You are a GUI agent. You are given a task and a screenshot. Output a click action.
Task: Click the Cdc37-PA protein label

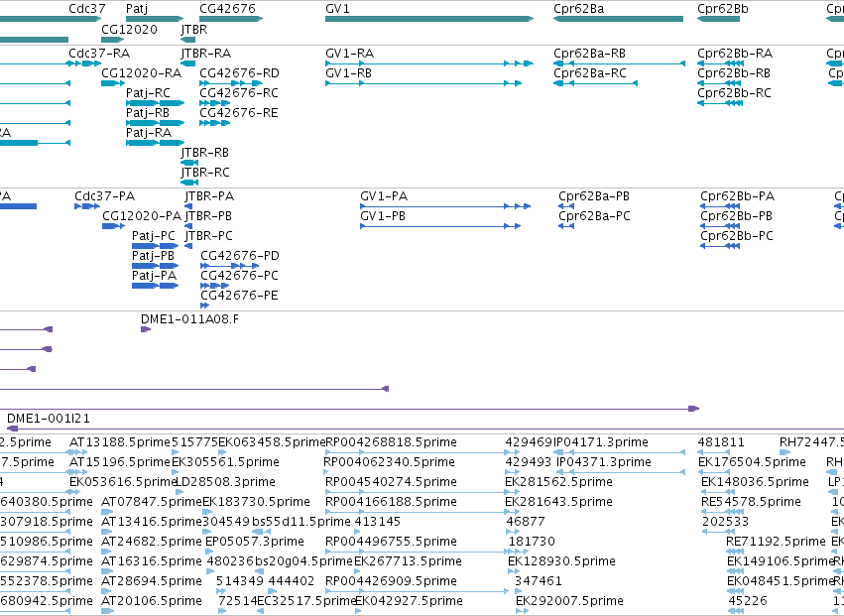[x=104, y=196]
